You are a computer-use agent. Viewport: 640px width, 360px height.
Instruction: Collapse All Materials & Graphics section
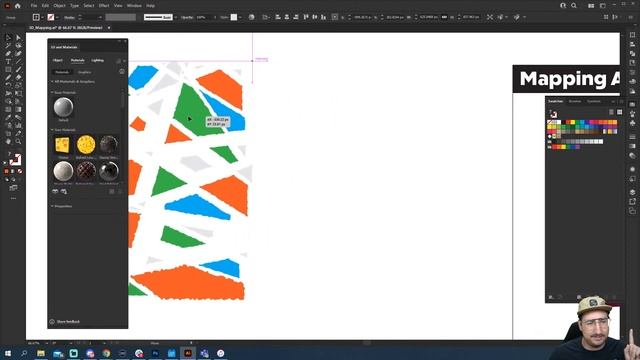coord(52,82)
